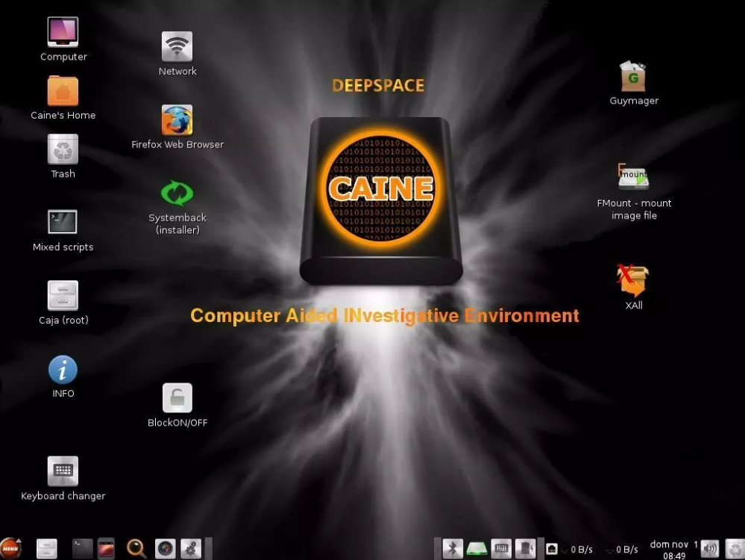The image size is (745, 560).
Task: Click the green disk tray icon
Action: coord(477,549)
